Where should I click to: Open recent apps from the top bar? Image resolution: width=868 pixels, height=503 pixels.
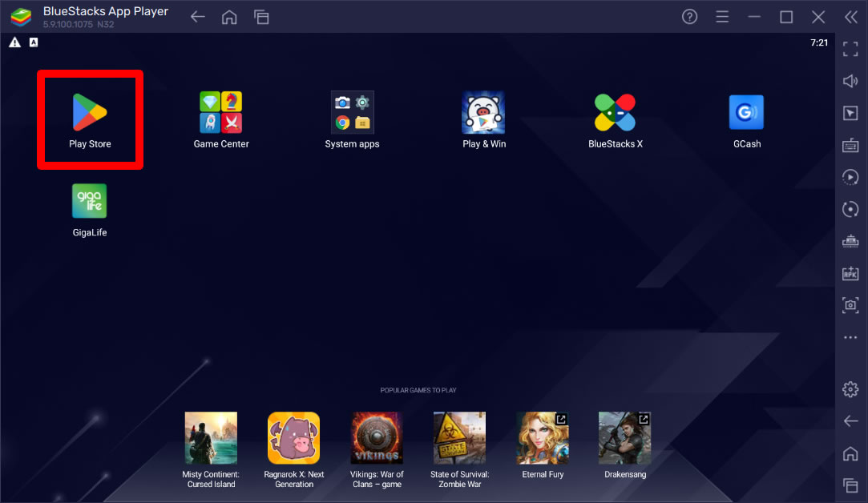[261, 17]
